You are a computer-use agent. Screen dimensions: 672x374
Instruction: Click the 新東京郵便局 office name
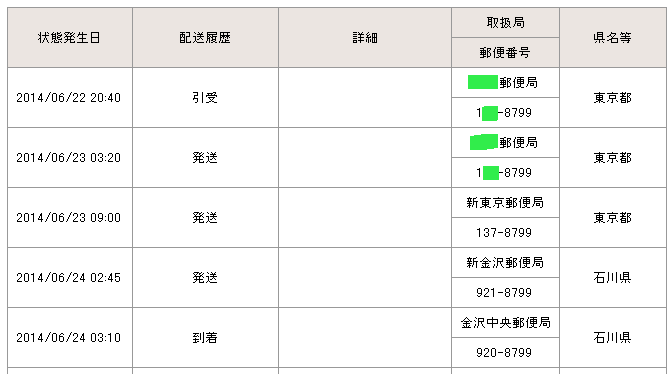pos(505,203)
